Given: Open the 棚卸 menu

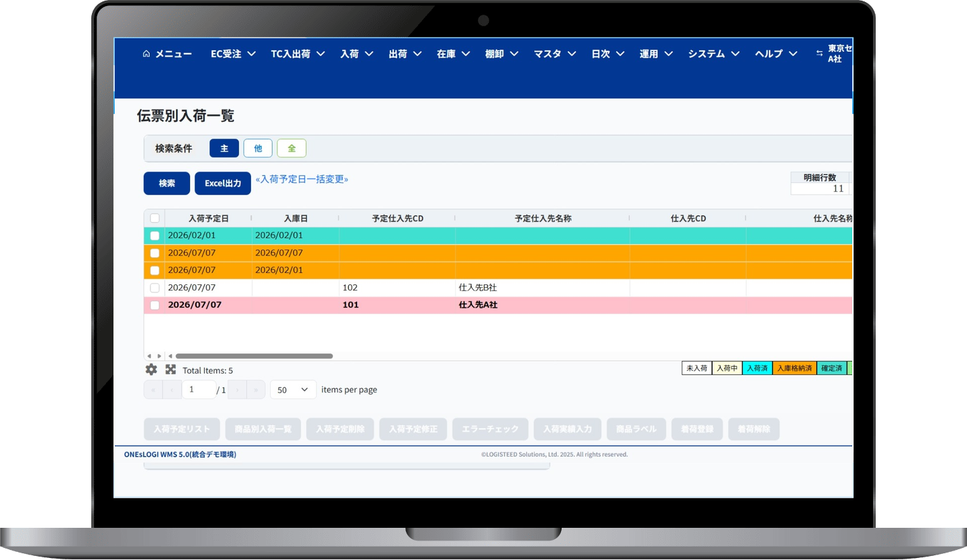Looking at the screenshot, I should 502,54.
